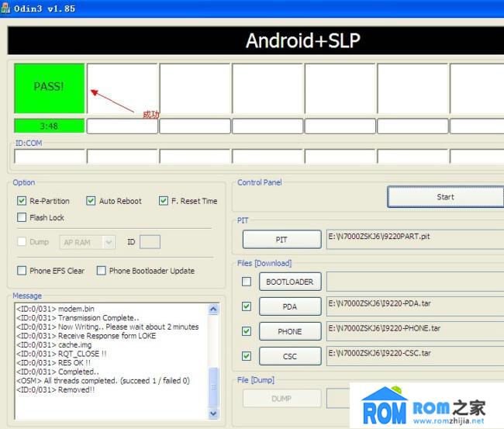Click the green 3:48 progress bar
Image resolution: width=504 pixels, height=429 pixels.
click(x=49, y=126)
